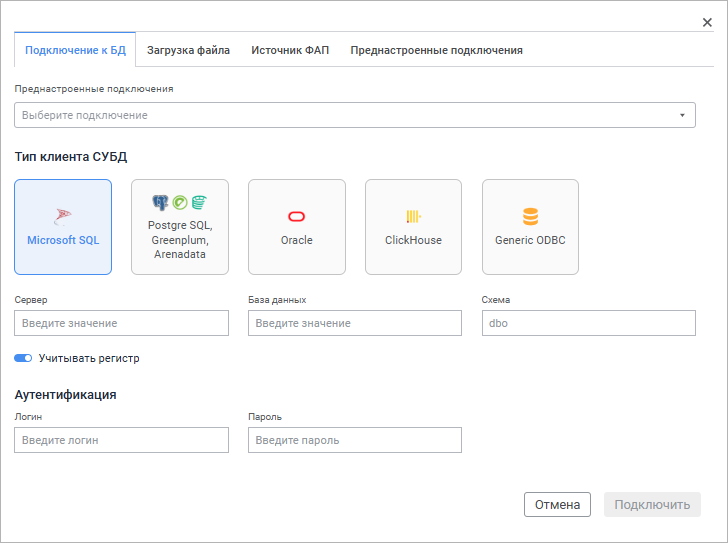728x543 pixels.
Task: Select the Microsoft SQL client tile
Action: click(x=63, y=227)
